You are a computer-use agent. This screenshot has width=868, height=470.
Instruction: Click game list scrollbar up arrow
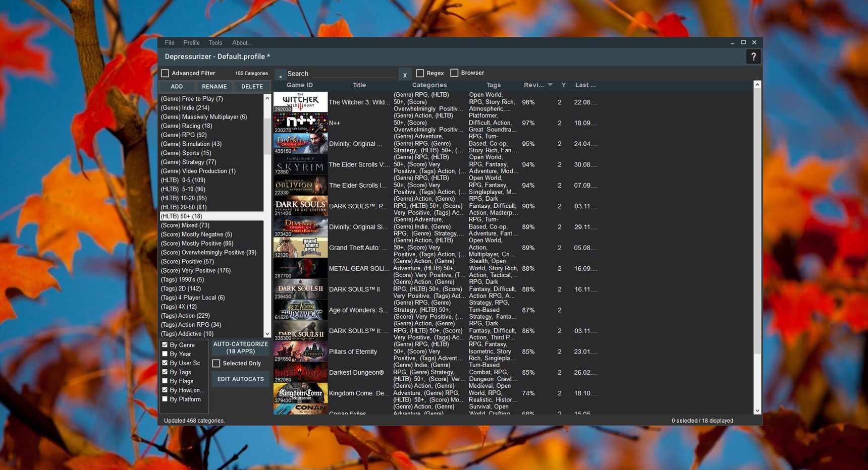[757, 85]
